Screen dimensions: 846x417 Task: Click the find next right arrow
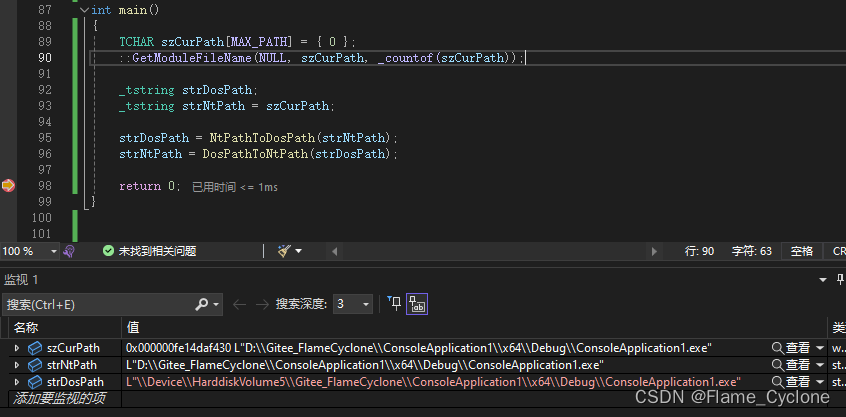point(262,305)
